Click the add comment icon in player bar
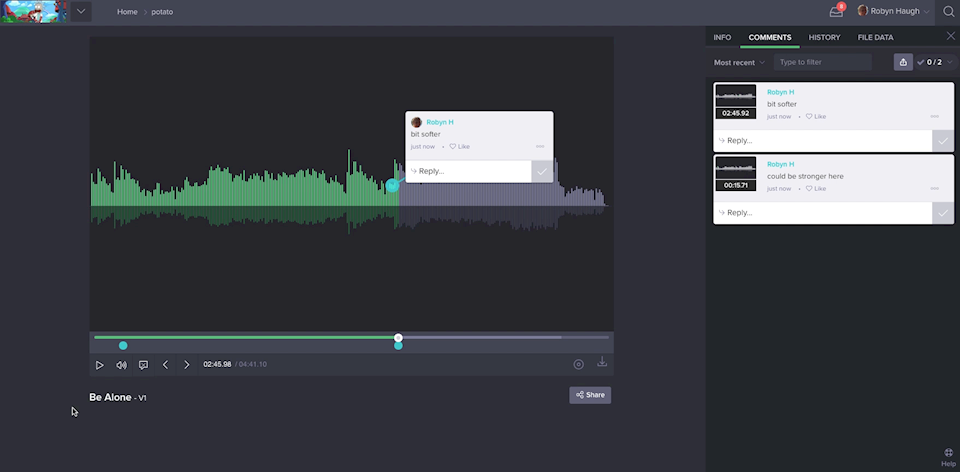This screenshot has height=472, width=960. tap(143, 365)
